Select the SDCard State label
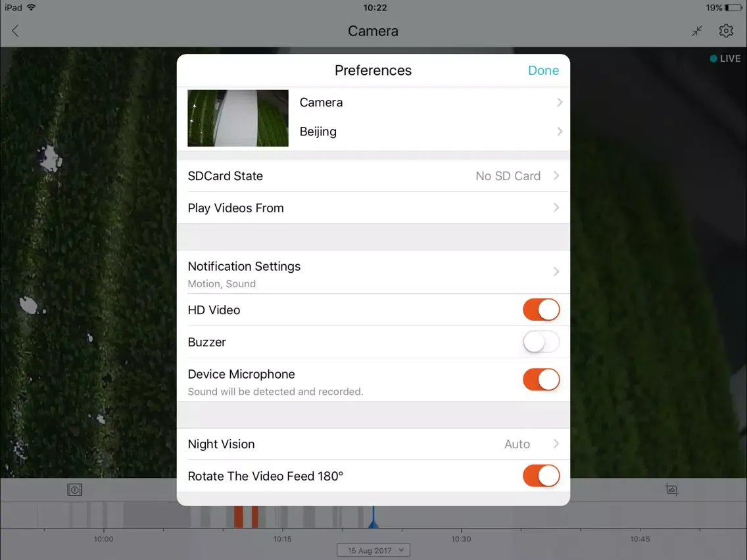The height and width of the screenshot is (560, 747). [x=226, y=176]
